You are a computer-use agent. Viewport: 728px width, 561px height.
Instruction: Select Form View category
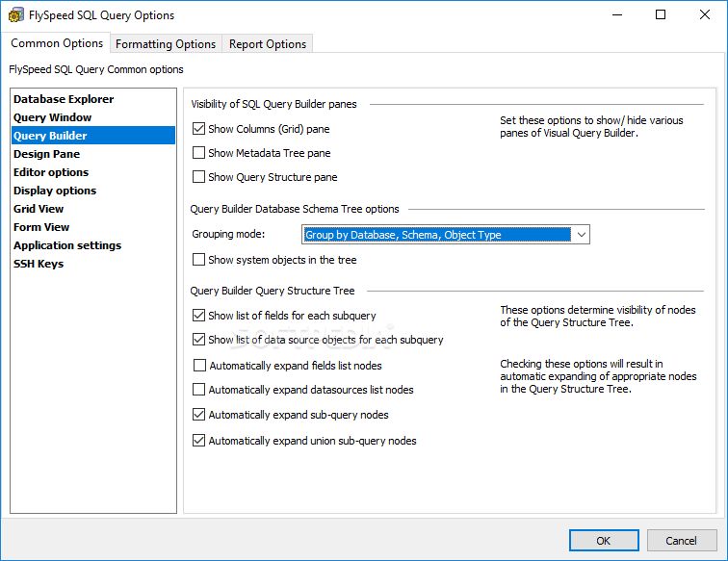(x=92, y=227)
